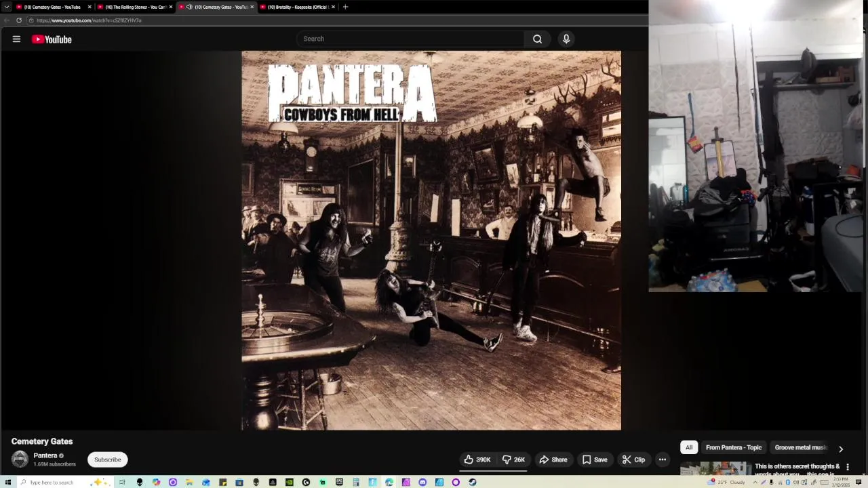Close the 'Brotality - Keepsake' tab
Image resolution: width=868 pixels, height=488 pixels.
click(334, 7)
